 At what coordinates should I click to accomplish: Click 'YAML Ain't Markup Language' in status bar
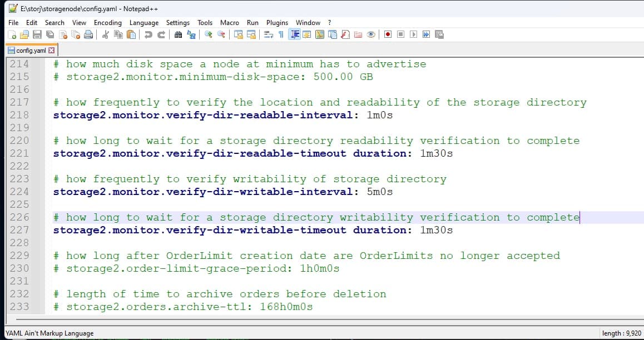tap(49, 333)
